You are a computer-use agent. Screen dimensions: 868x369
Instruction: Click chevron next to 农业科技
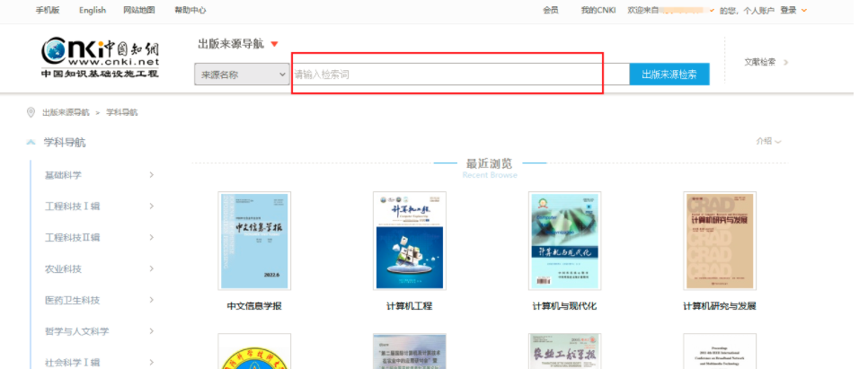(151, 268)
